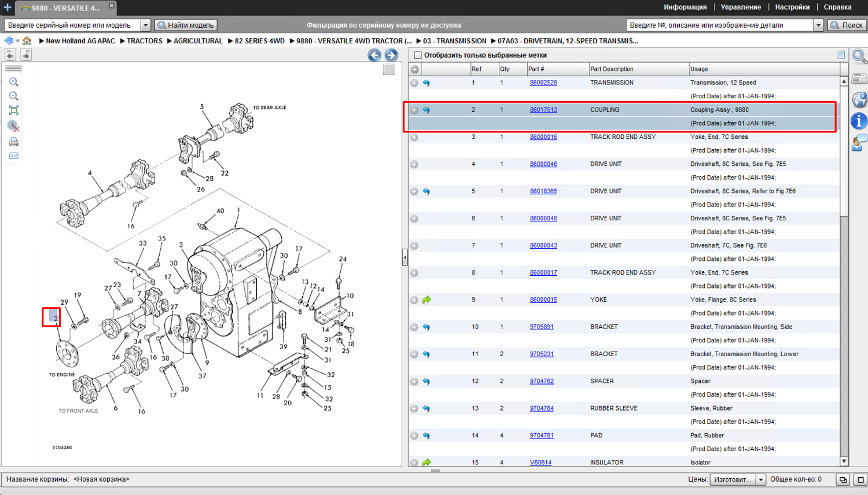The width and height of the screenshot is (868, 495).
Task: Click the first-page arrow icon above diagram
Action: 10,54
